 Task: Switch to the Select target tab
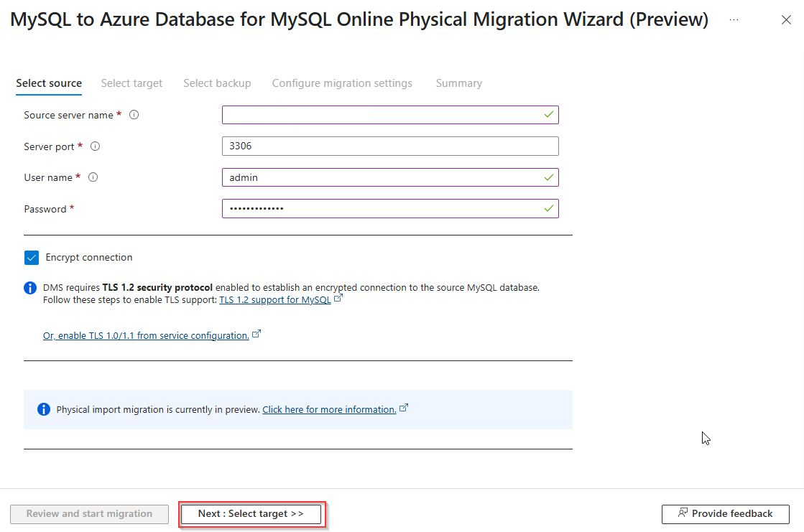click(x=131, y=83)
